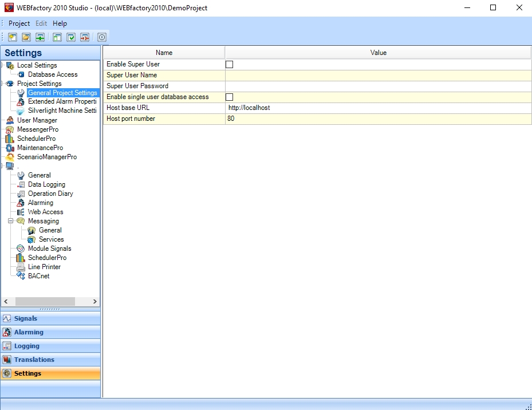Image resolution: width=532 pixels, height=410 pixels.
Task: Click the open project folder icon
Action: coord(26,37)
